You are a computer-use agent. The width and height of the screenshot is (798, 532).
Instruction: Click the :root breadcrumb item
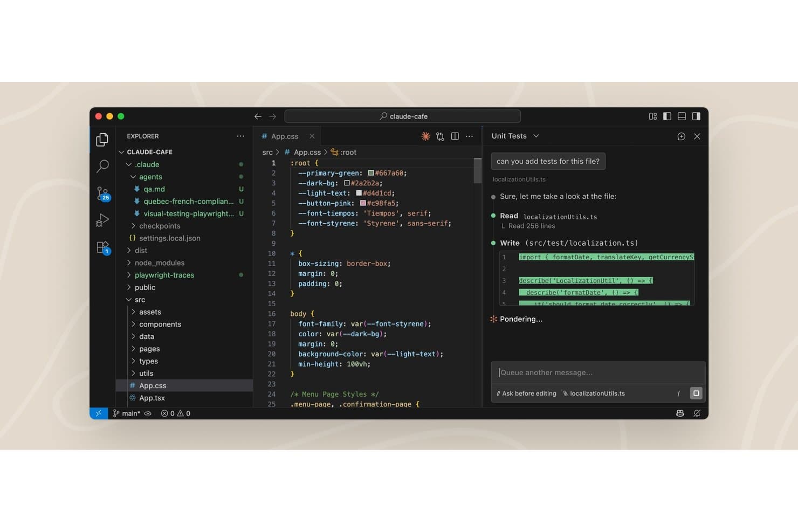343,153
